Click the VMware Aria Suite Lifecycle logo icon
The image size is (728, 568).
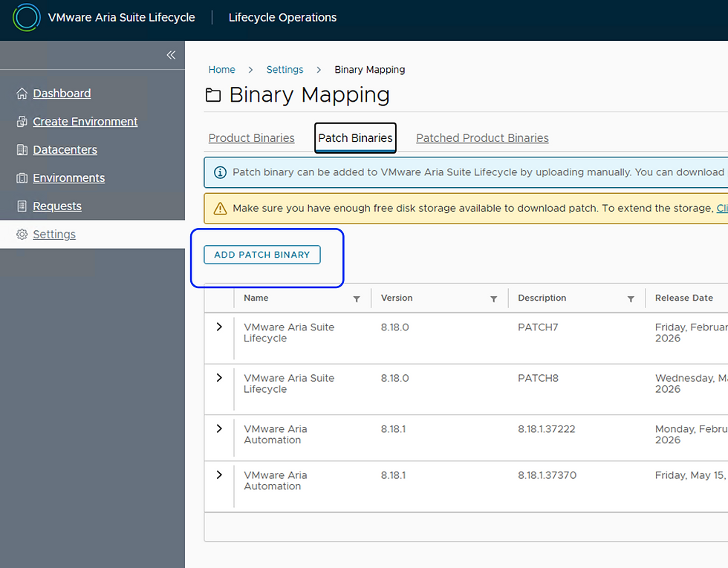click(x=27, y=17)
